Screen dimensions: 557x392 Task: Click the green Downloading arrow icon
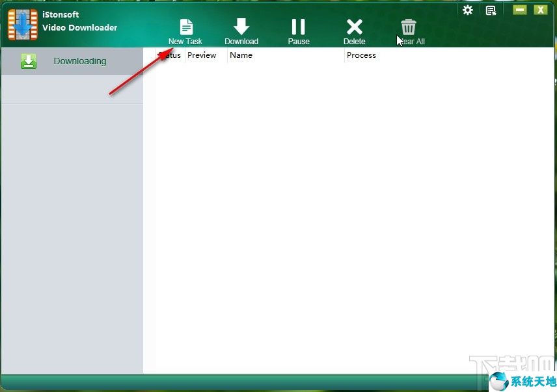[x=29, y=60]
